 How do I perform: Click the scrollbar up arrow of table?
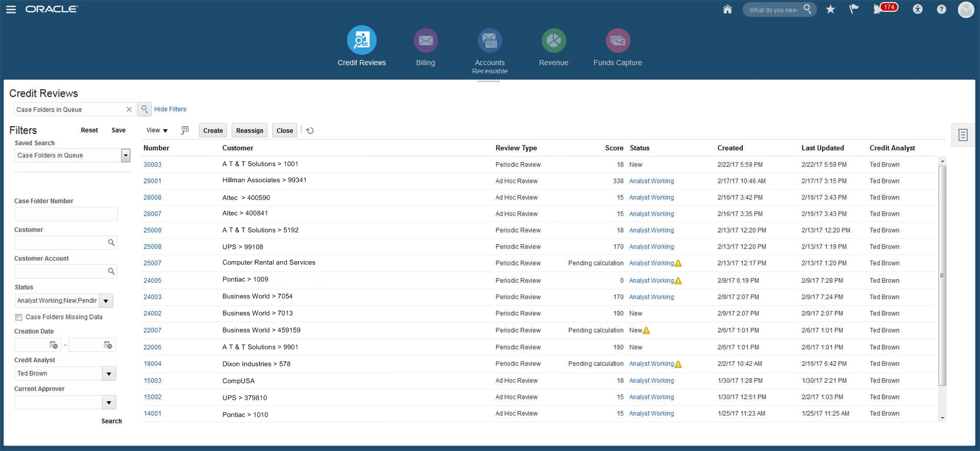click(942, 161)
